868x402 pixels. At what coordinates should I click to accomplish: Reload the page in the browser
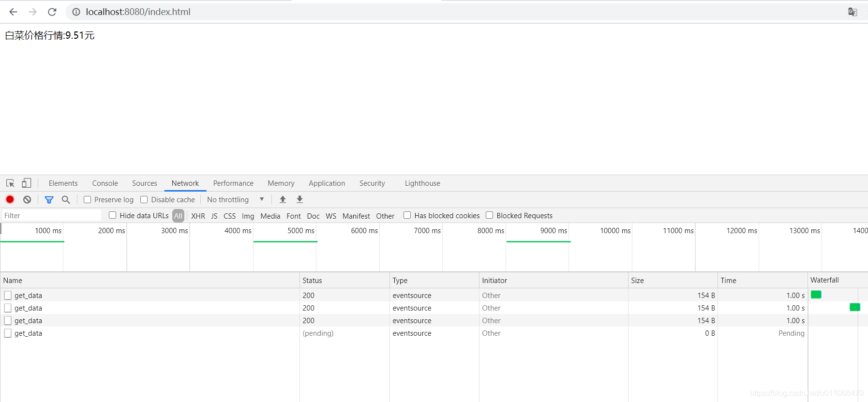[52, 12]
